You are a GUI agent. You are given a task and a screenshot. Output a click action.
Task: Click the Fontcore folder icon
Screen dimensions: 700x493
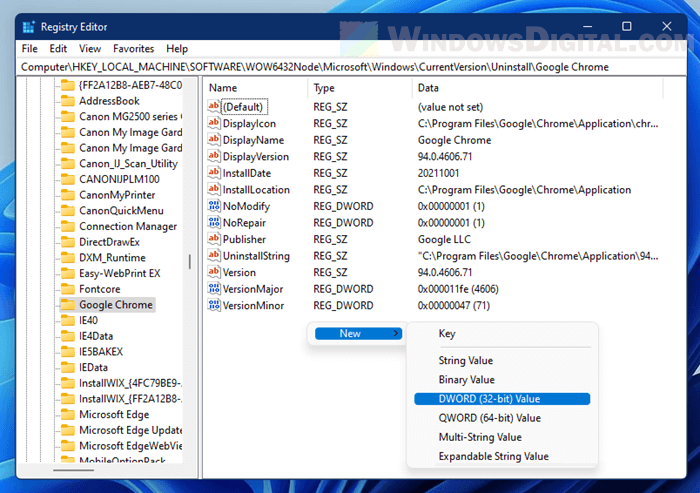68,289
